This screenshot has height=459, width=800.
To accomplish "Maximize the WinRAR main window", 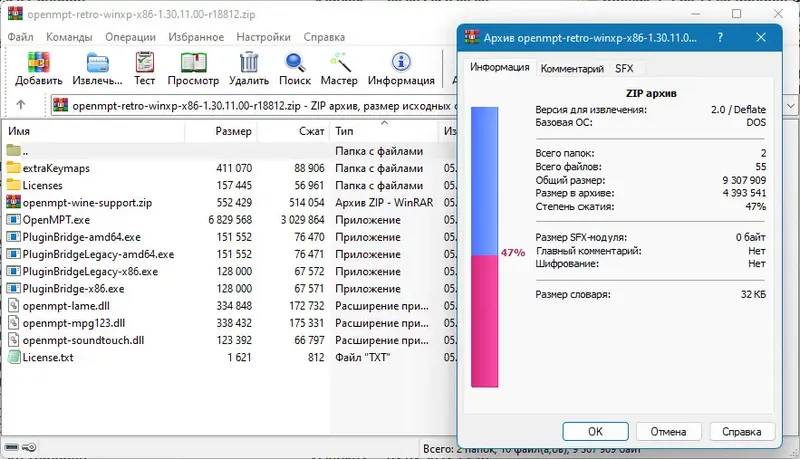I will click(x=736, y=14).
